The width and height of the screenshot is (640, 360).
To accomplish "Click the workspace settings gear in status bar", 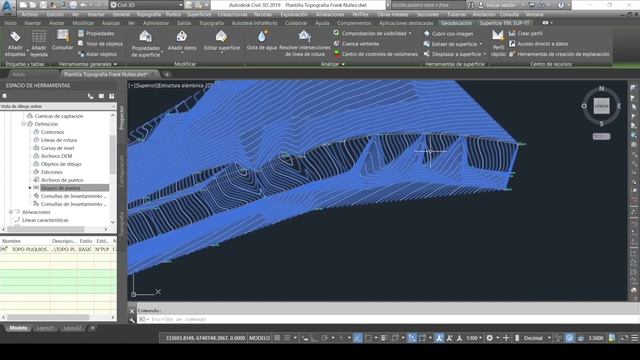I will (x=489, y=338).
